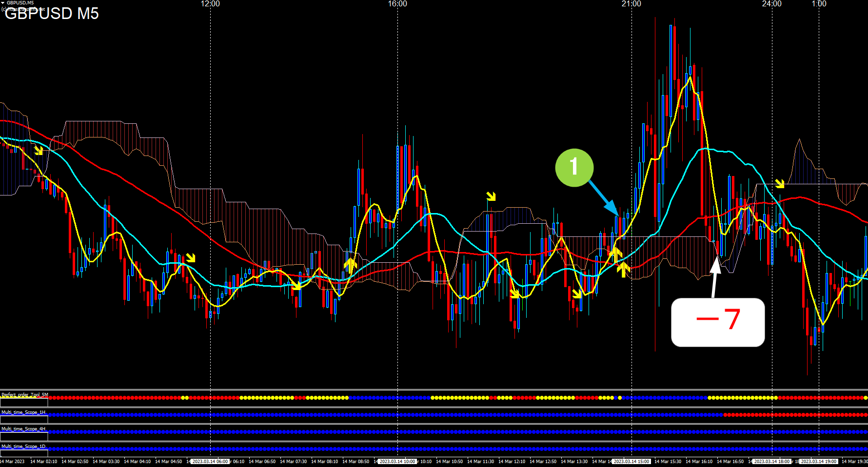Click 14 Mar 03:30 on the time axis
This screenshot has width=868, height=467.
[106, 462]
